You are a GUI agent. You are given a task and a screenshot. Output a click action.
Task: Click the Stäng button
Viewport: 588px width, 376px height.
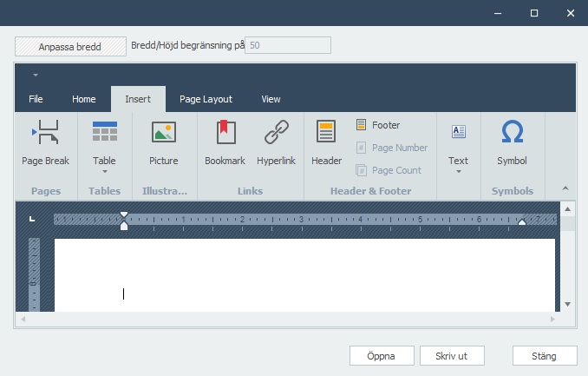click(x=545, y=356)
